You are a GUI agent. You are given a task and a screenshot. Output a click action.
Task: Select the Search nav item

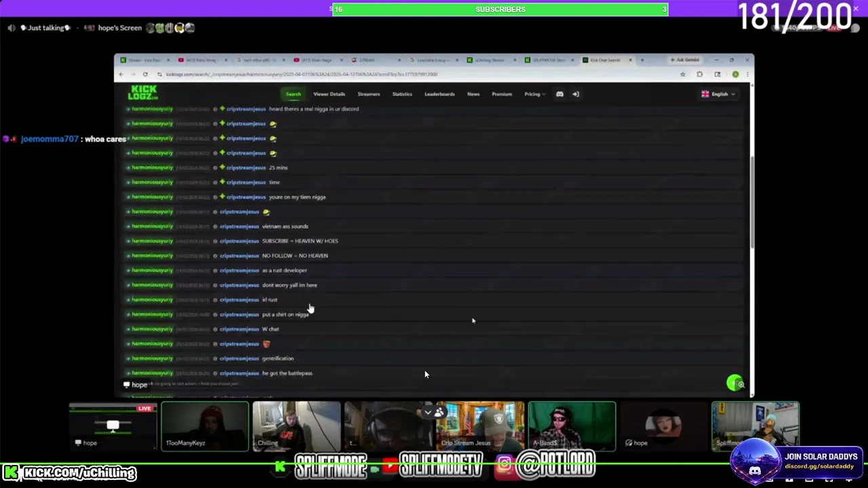293,94
